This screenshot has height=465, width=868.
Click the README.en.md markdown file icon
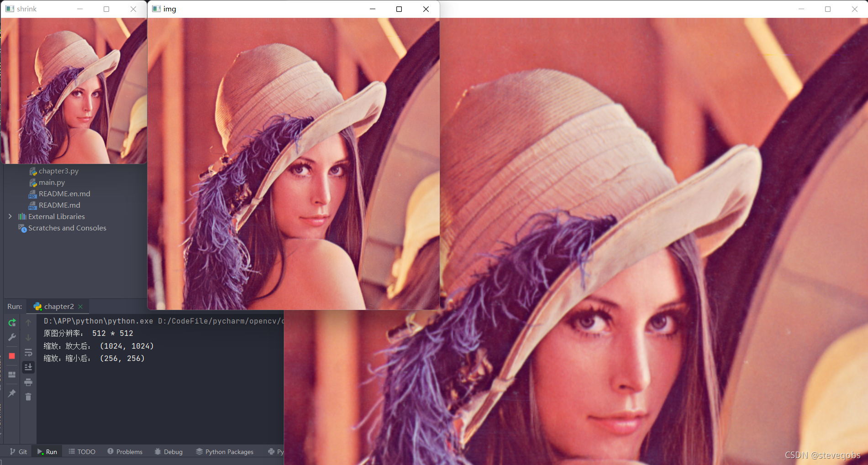click(x=32, y=194)
